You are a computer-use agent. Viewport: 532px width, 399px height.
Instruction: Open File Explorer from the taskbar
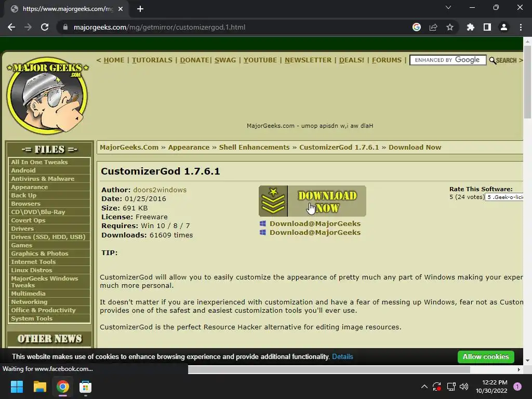[39, 387]
